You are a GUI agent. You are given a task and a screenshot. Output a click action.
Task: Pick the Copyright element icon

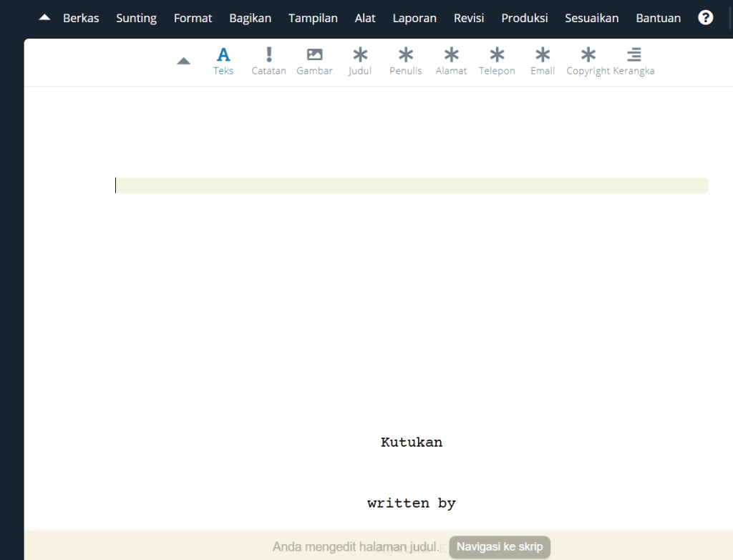point(588,55)
